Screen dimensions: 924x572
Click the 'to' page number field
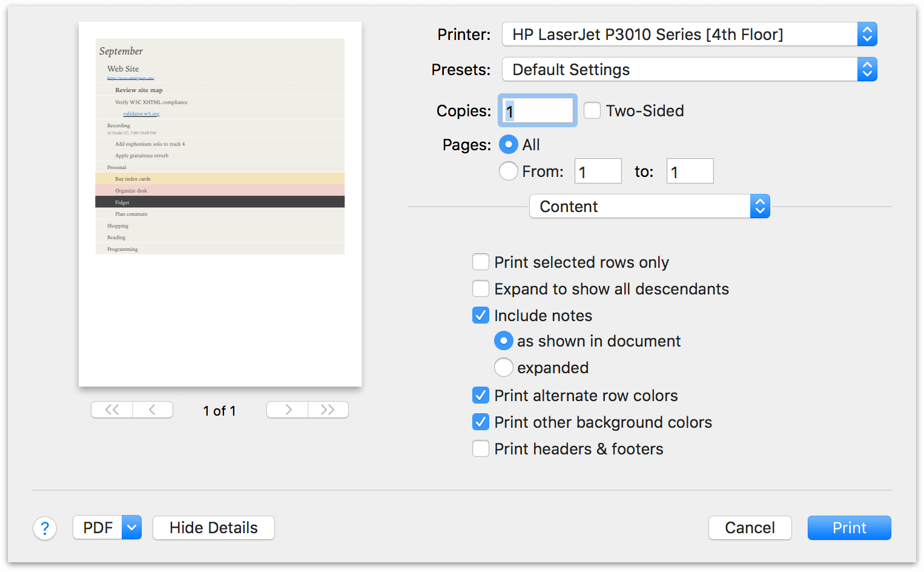[690, 171]
